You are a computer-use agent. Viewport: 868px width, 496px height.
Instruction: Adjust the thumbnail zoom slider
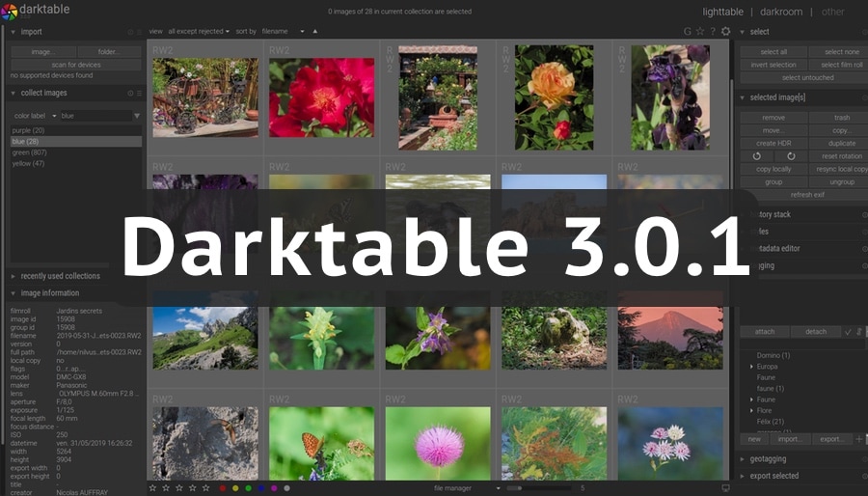(x=540, y=488)
